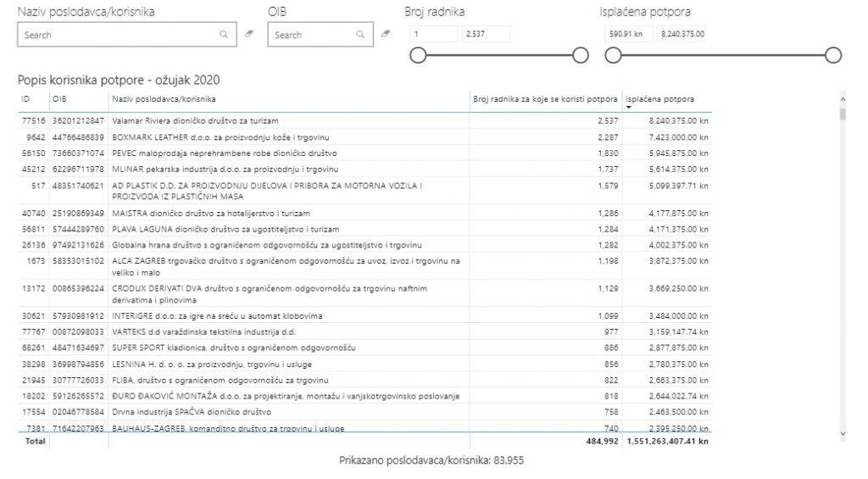The height and width of the screenshot is (479, 868).
Task: Click worker count 856 for LESNINA
Action: pos(611,365)
